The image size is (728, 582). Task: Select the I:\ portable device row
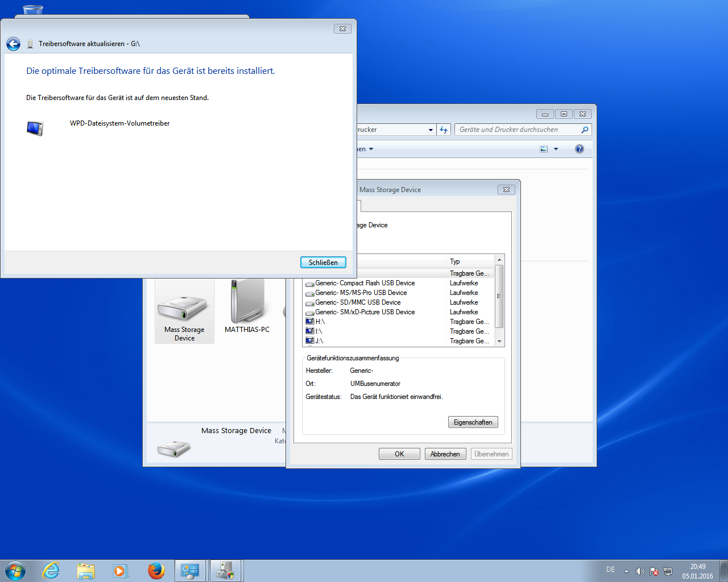399,331
